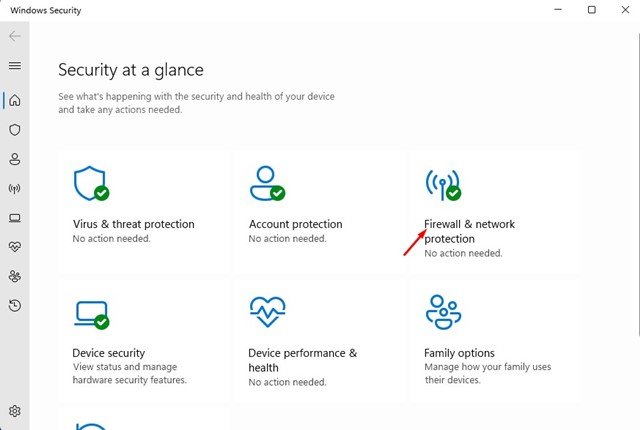Open Protection history clock sidebar icon

[x=15, y=306]
